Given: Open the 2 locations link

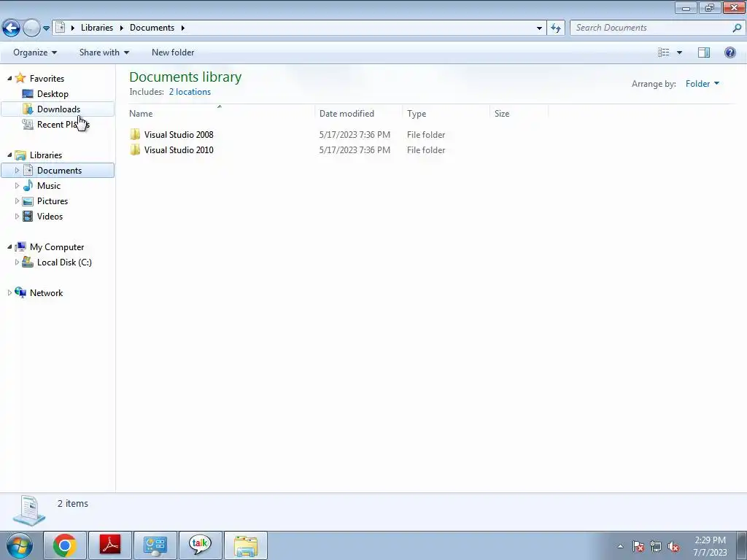Looking at the screenshot, I should 190,92.
